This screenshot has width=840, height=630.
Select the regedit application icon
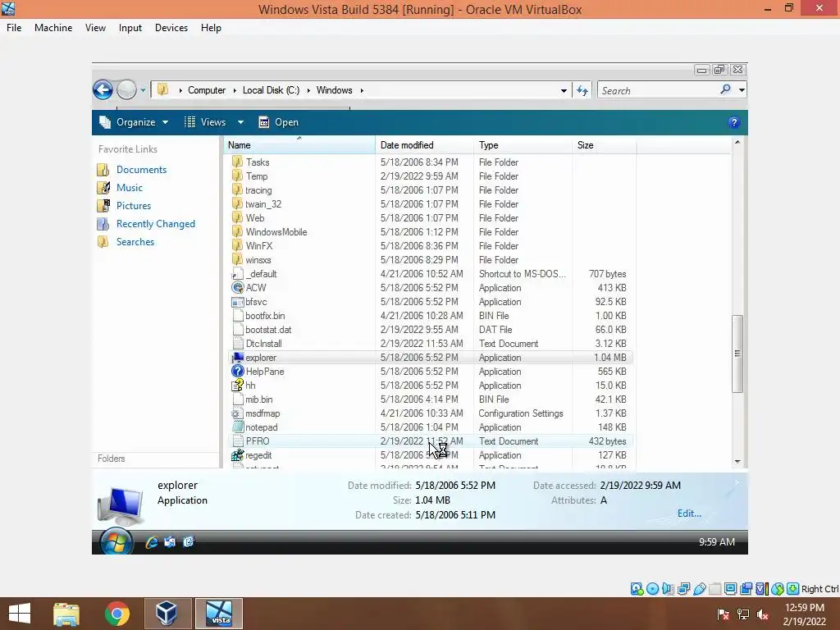click(x=237, y=454)
